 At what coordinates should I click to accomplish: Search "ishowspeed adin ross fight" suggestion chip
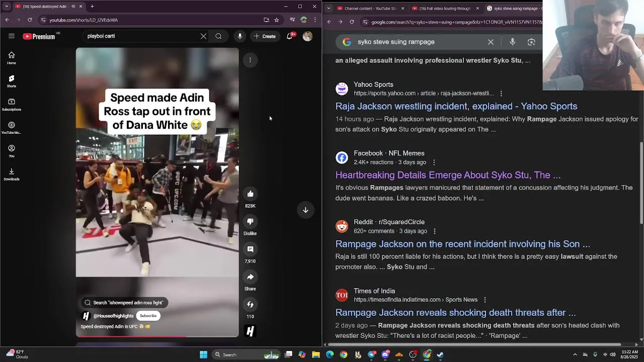124,303
